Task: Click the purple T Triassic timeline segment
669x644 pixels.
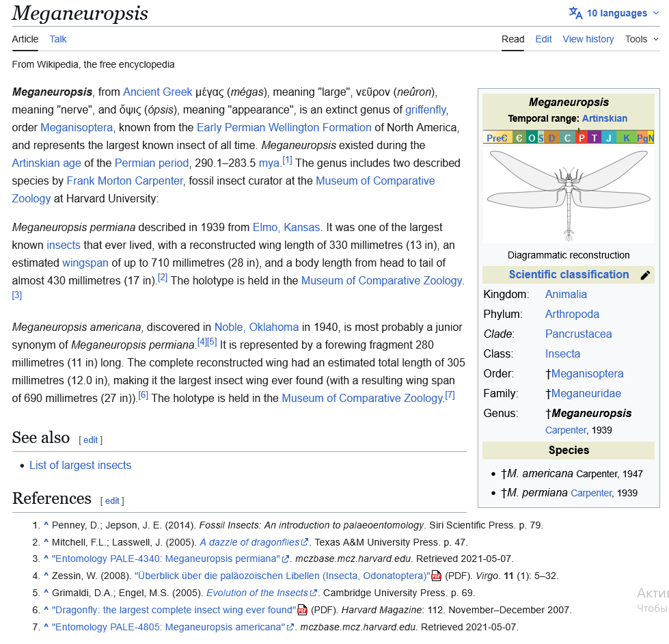Action: click(x=595, y=138)
